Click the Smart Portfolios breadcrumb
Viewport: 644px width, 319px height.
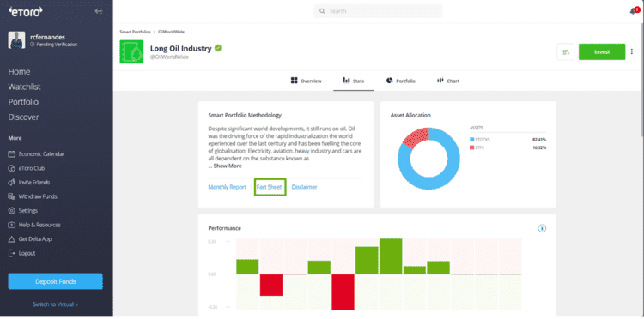[135, 32]
